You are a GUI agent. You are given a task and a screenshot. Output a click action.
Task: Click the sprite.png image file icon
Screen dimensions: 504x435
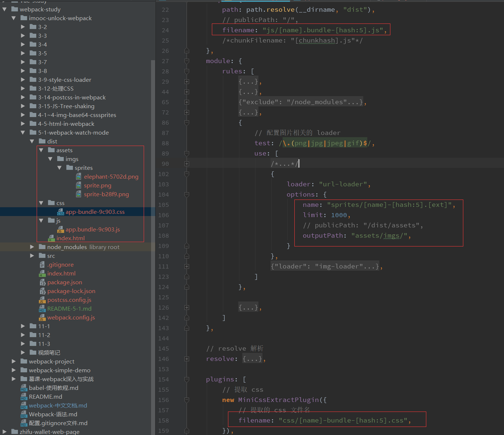coord(79,186)
